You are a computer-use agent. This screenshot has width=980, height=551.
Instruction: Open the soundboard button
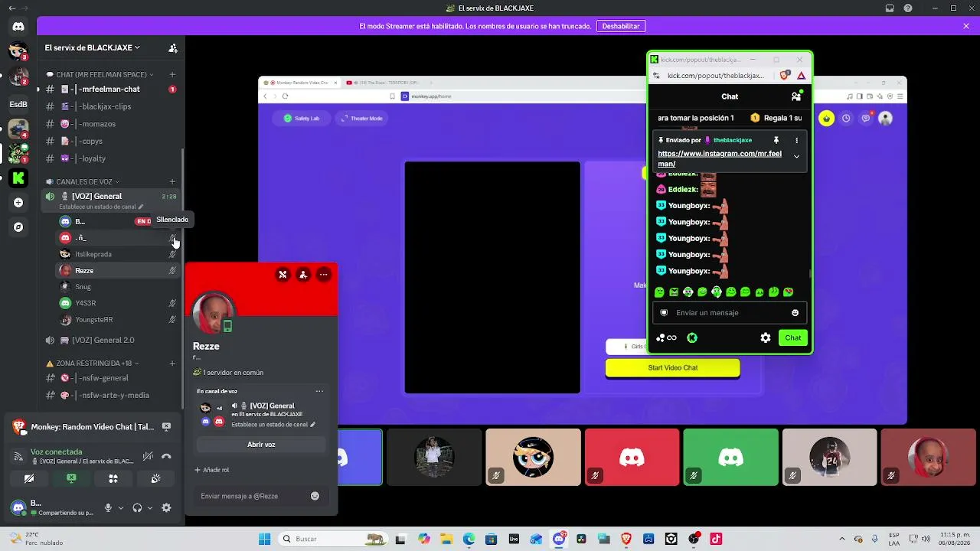[155, 479]
